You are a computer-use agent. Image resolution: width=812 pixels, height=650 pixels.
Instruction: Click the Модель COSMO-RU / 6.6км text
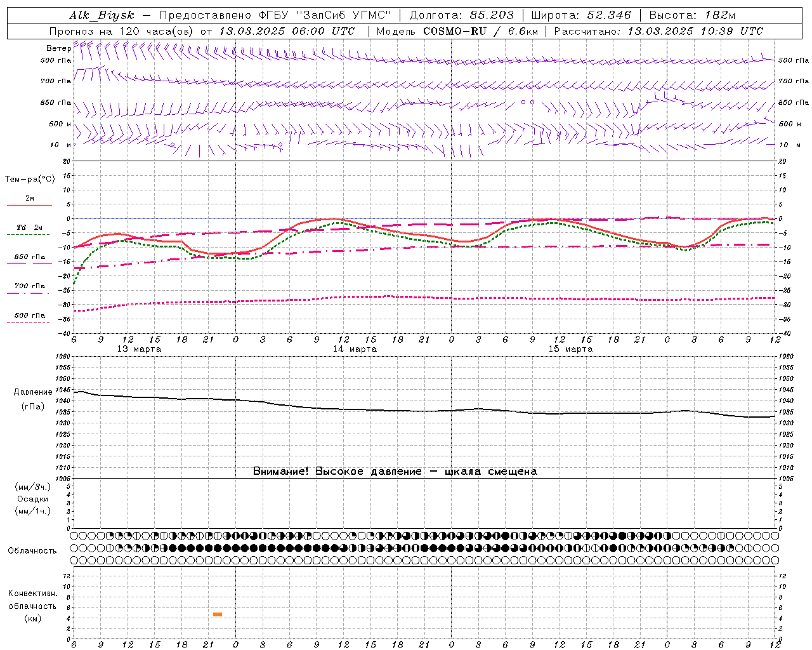(457, 31)
